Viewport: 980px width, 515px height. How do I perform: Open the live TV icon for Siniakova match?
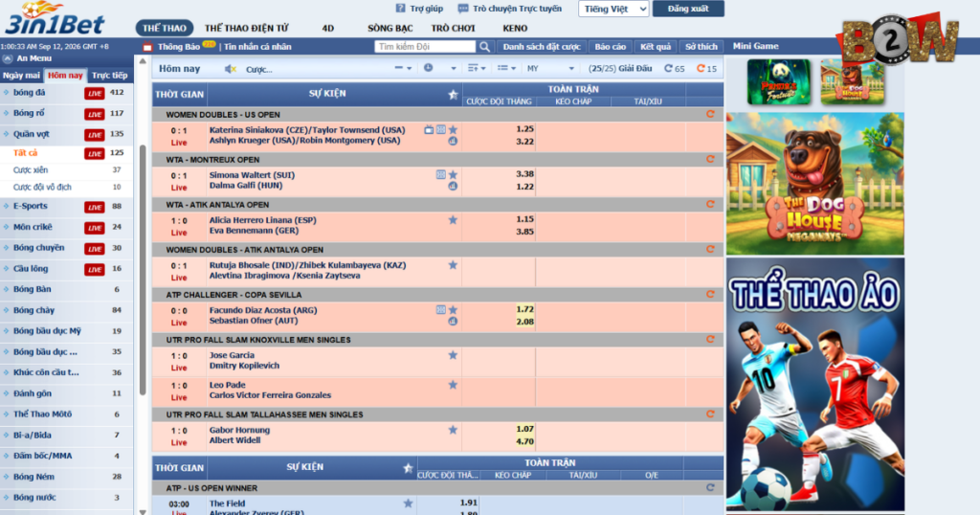[429, 130]
